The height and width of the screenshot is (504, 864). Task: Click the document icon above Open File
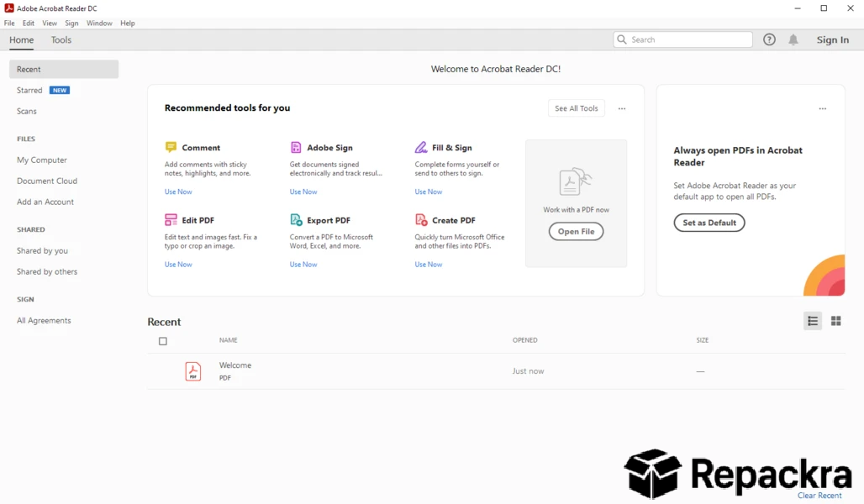pos(576,181)
